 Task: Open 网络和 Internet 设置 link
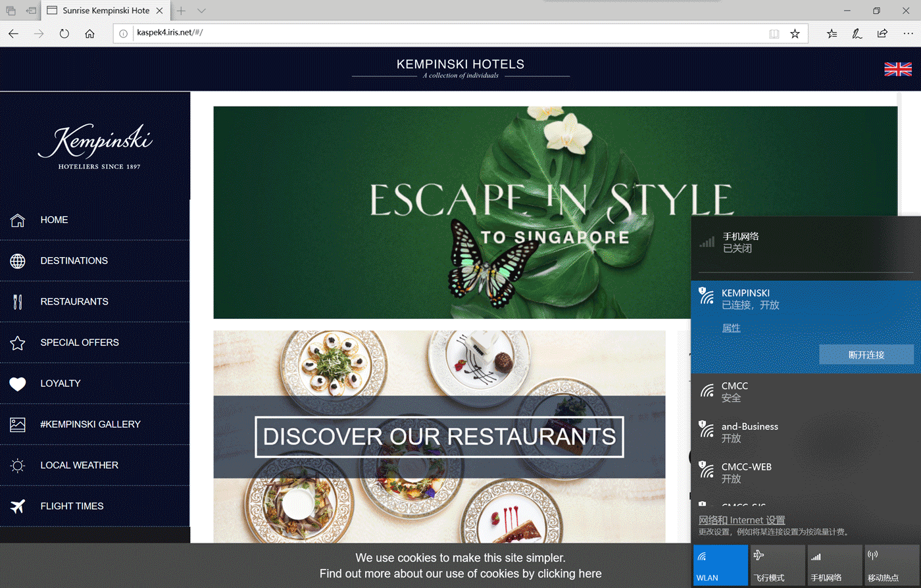click(x=741, y=520)
